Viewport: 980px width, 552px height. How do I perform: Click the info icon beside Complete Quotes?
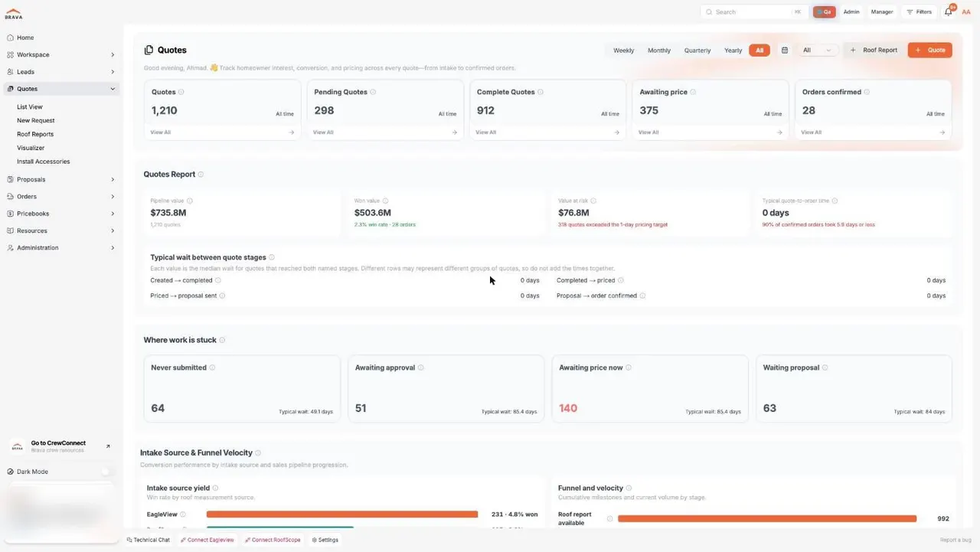(x=541, y=92)
